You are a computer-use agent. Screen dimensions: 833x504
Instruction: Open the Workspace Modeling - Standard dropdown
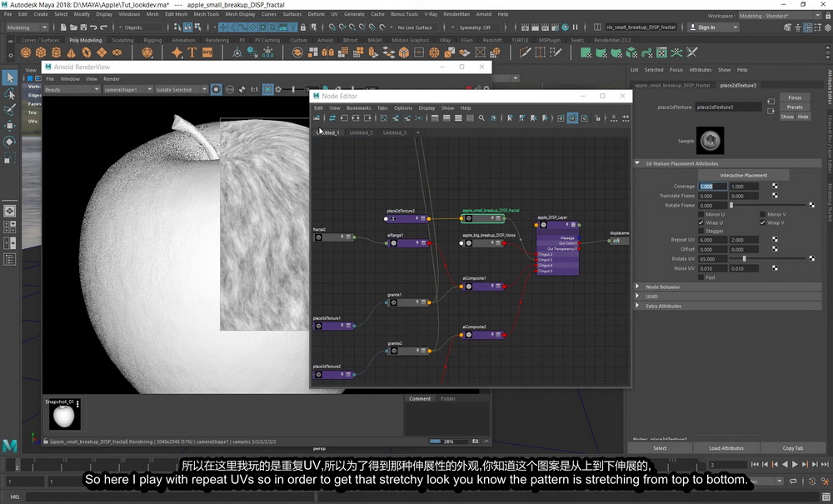(779, 16)
